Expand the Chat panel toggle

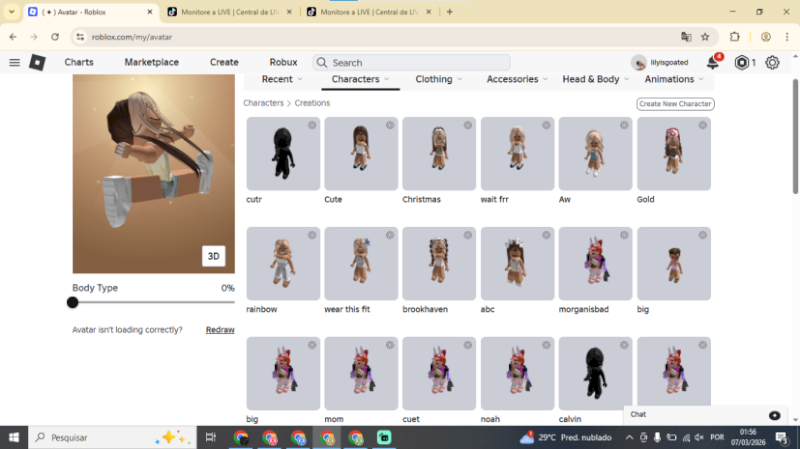774,414
